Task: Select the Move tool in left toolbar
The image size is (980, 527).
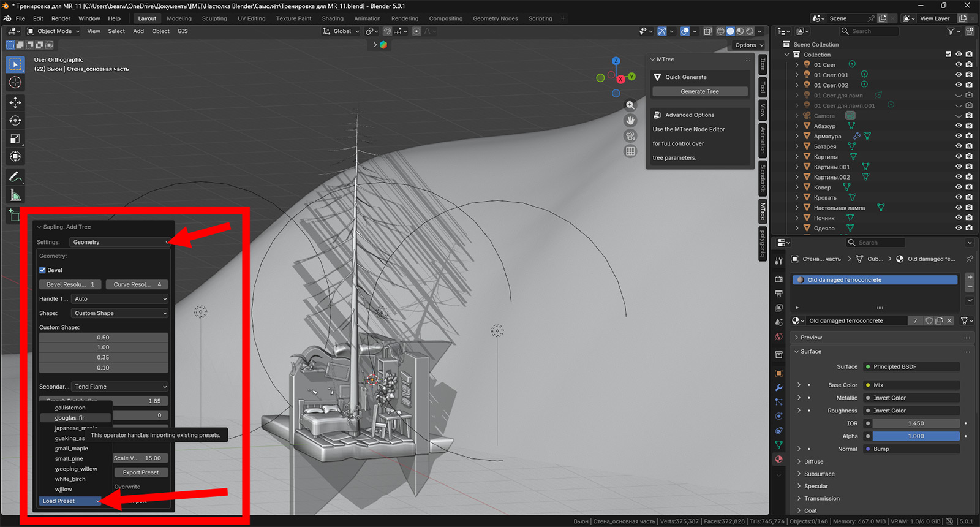Action: point(15,102)
